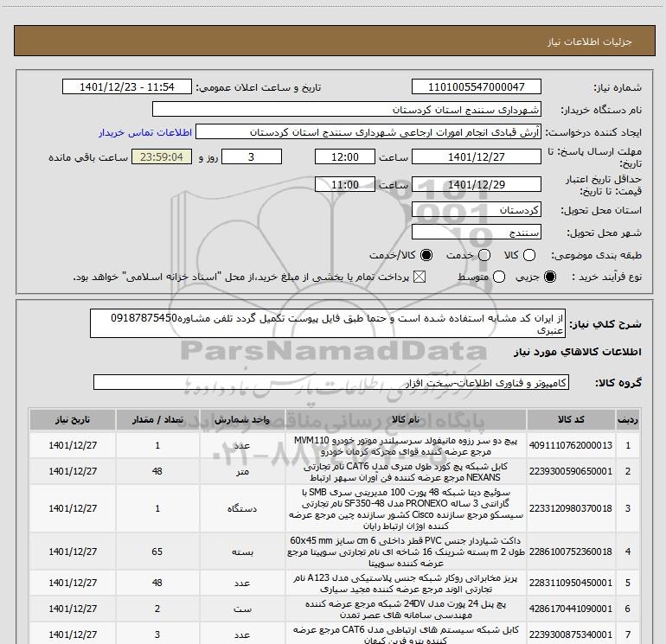Viewport: 666px width, 644px height.
Task: Click the MVM110 manifold bolt item name
Action: click(x=406, y=446)
